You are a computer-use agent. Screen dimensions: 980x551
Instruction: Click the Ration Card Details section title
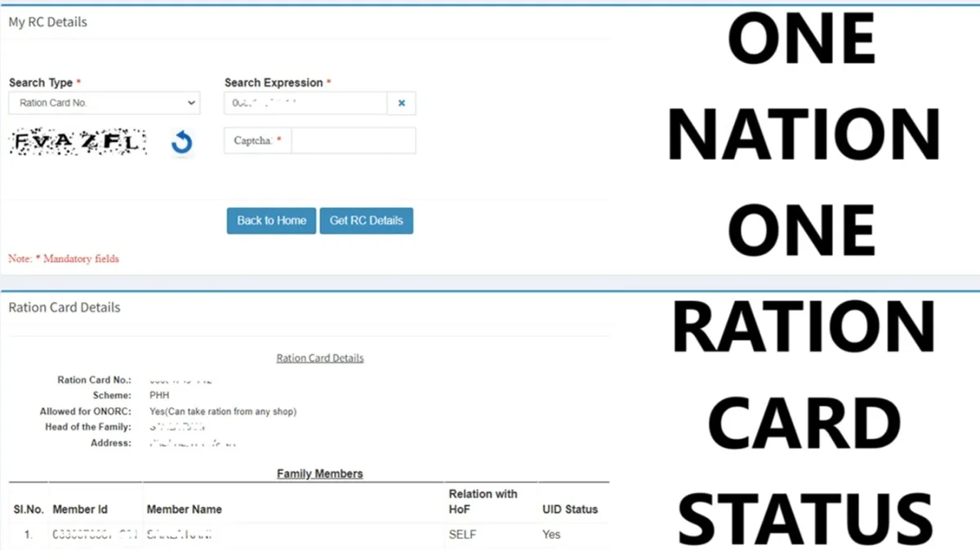64,307
